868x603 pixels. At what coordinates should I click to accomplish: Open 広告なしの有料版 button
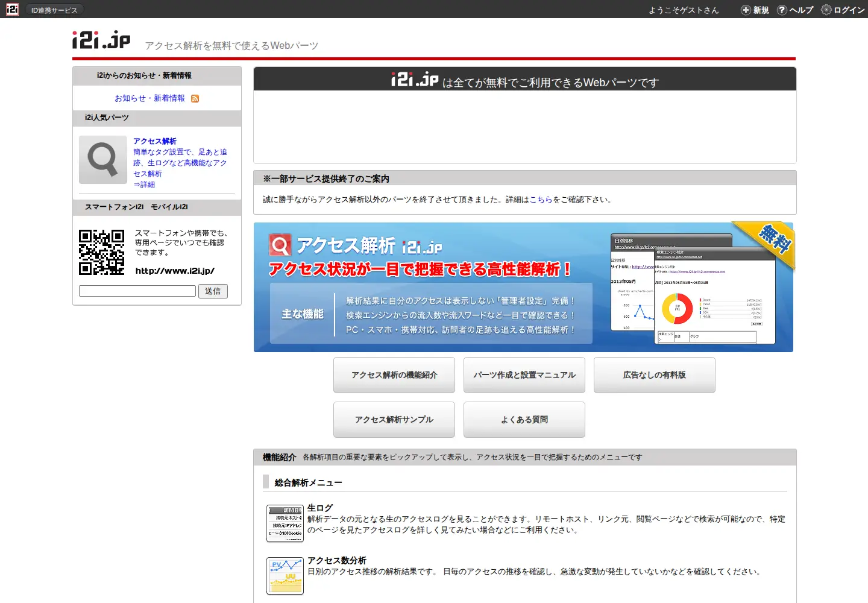point(655,375)
